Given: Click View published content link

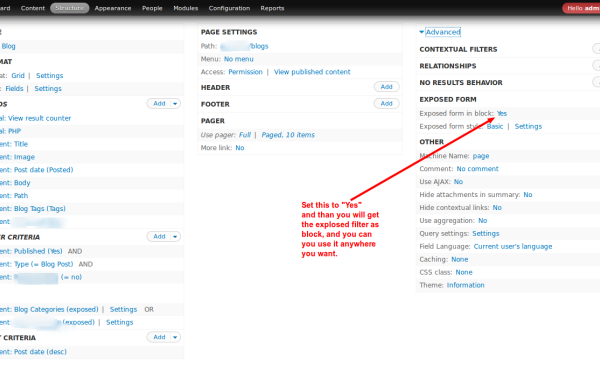Looking at the screenshot, I should 312,72.
